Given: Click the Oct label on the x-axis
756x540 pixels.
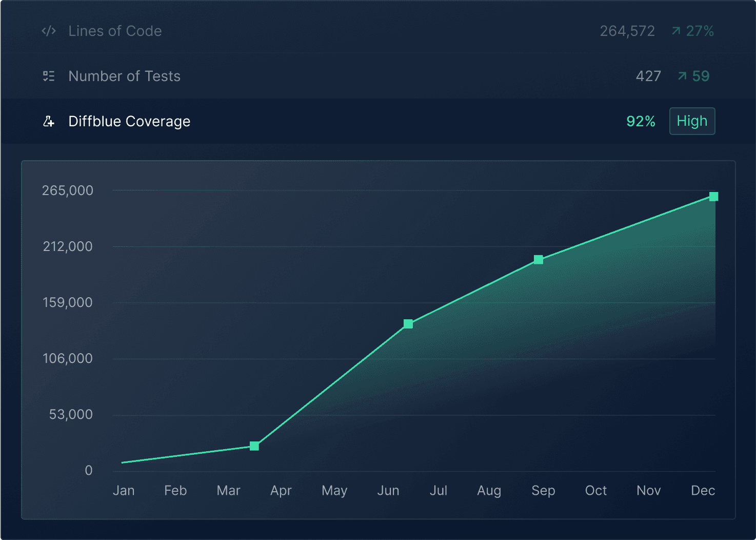Looking at the screenshot, I should coord(595,491).
